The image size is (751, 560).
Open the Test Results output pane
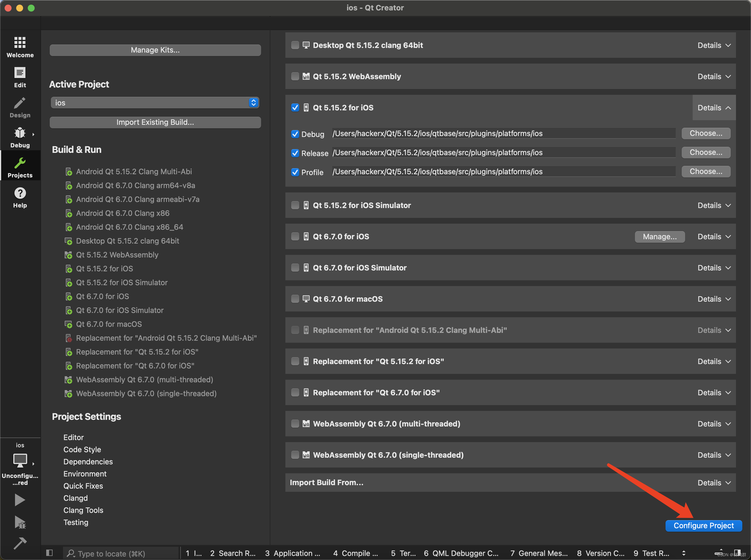pos(651,553)
